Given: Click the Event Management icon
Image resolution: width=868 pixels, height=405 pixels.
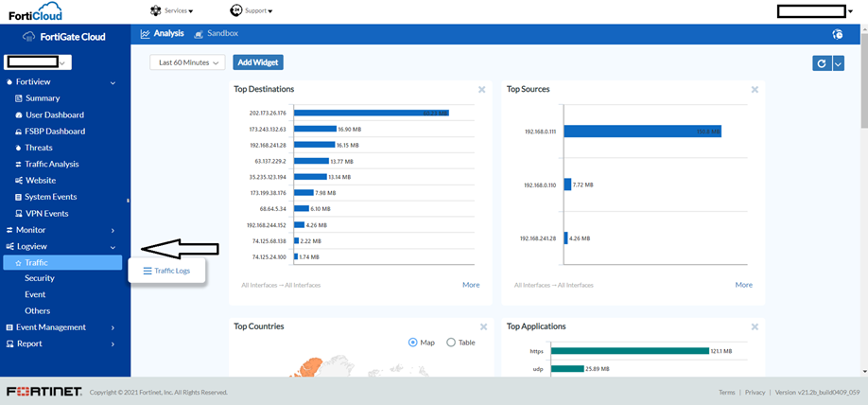Looking at the screenshot, I should click(9, 327).
